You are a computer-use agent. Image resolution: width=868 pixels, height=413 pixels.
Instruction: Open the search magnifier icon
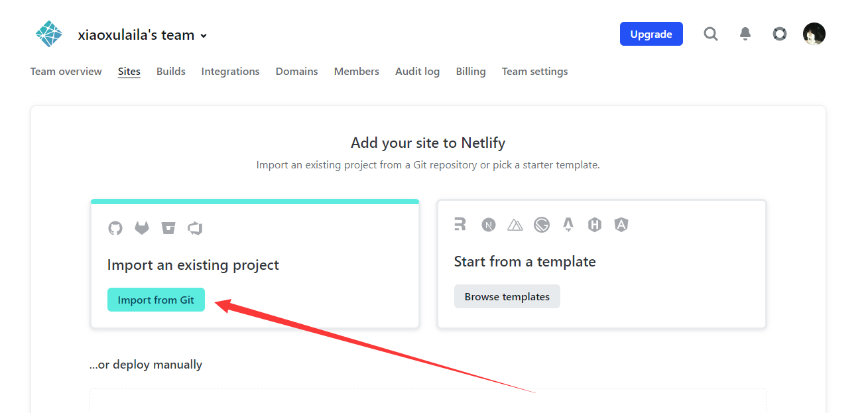(x=711, y=34)
